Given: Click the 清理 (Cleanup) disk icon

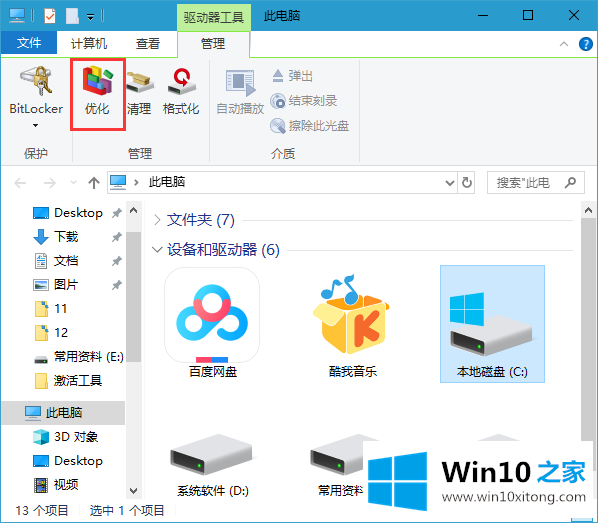Looking at the screenshot, I should (x=140, y=92).
